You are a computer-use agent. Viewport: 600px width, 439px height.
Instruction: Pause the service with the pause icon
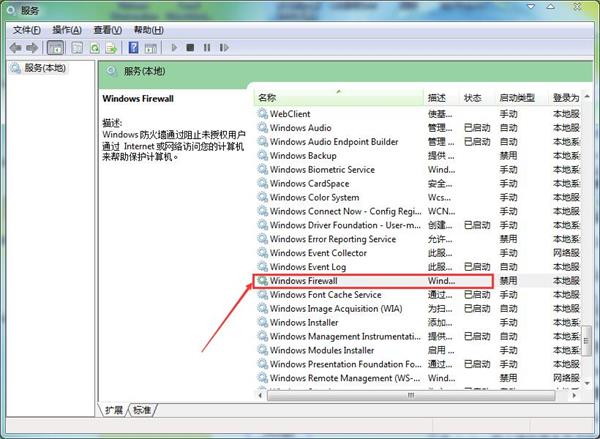click(x=207, y=47)
